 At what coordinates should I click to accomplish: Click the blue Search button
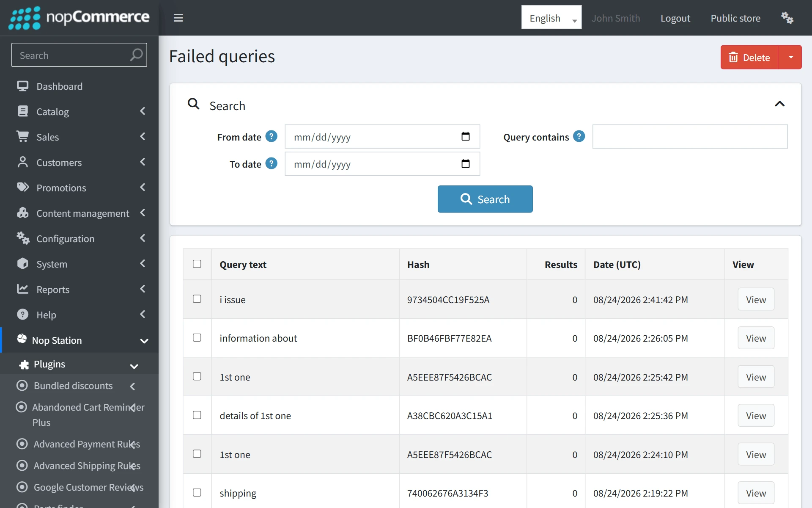pos(485,199)
